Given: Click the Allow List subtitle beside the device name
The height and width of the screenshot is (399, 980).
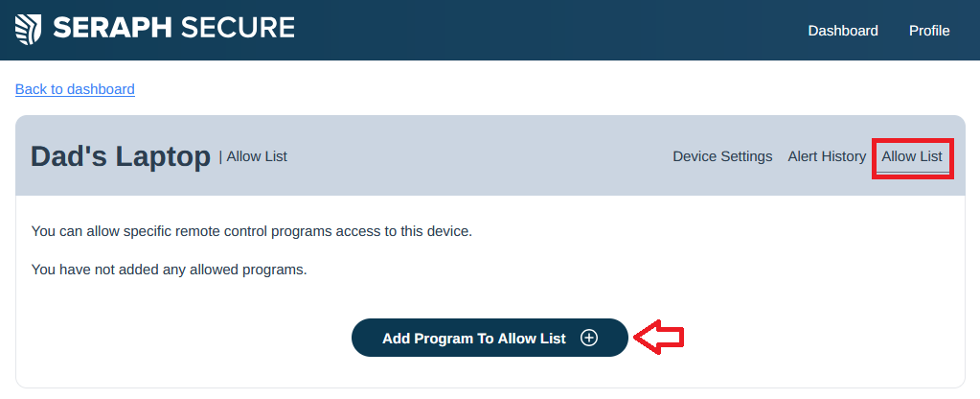Looking at the screenshot, I should click(253, 156).
